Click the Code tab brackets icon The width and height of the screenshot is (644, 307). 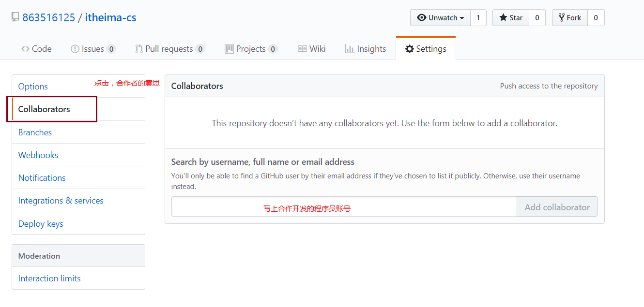[x=25, y=49]
